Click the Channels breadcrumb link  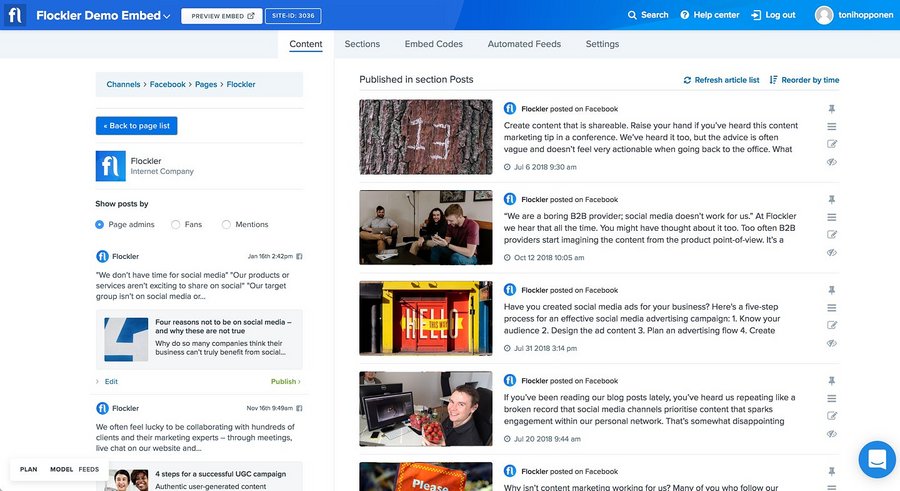(123, 84)
